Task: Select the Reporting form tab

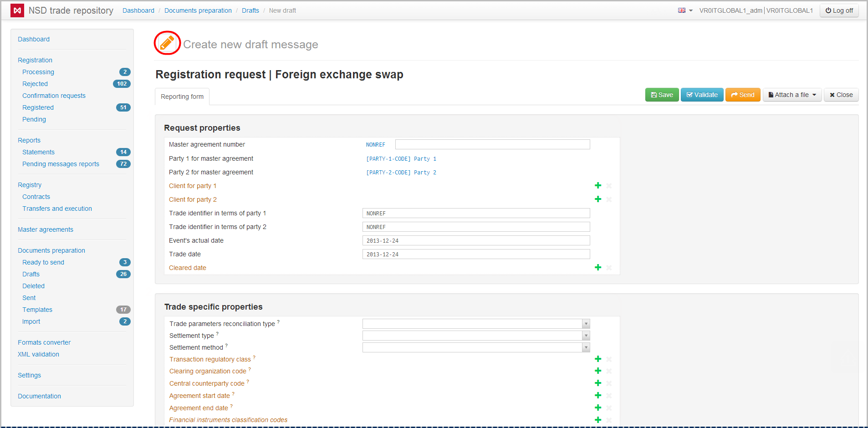Action: [x=182, y=97]
